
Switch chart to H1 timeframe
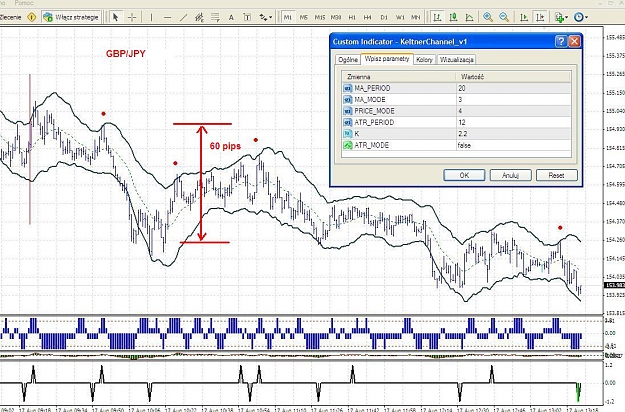[352, 17]
